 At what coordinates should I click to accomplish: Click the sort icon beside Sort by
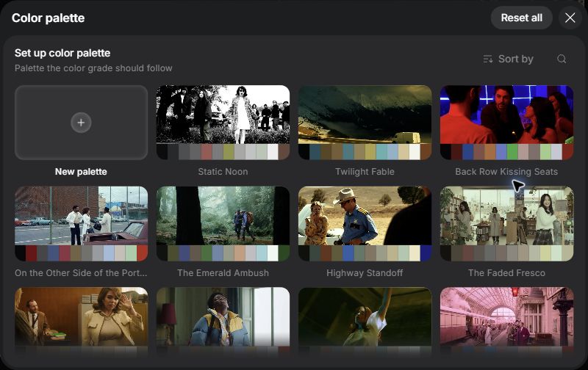pos(487,59)
